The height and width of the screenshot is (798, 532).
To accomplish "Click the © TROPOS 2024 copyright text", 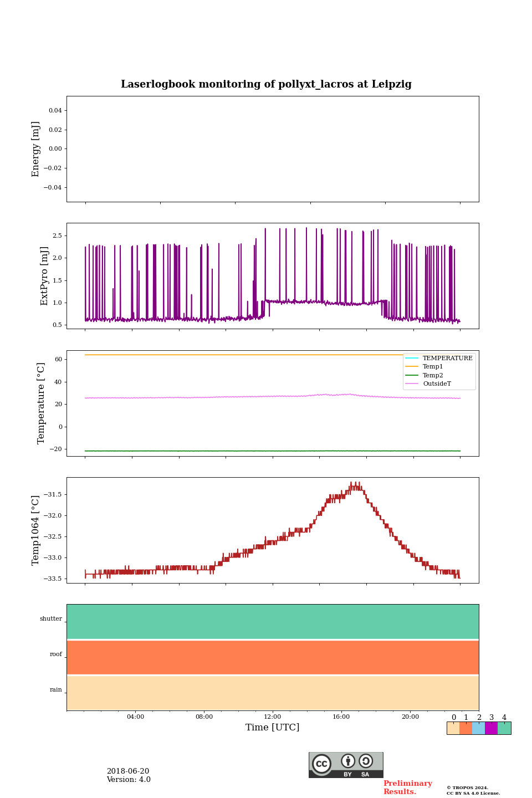I will point(468,787).
